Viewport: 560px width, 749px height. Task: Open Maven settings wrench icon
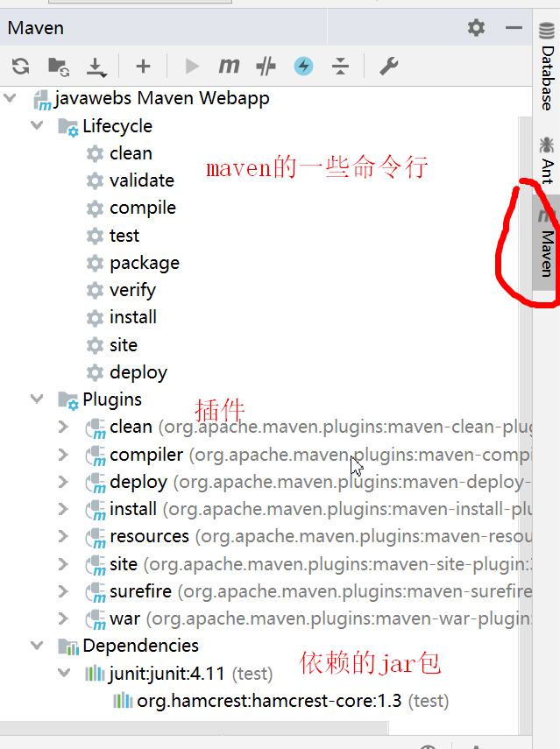[389, 66]
